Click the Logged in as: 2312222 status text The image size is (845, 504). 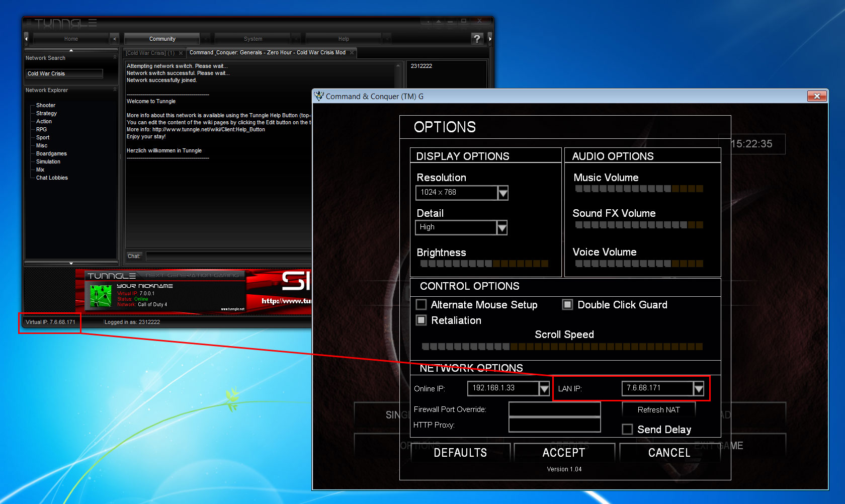(132, 322)
